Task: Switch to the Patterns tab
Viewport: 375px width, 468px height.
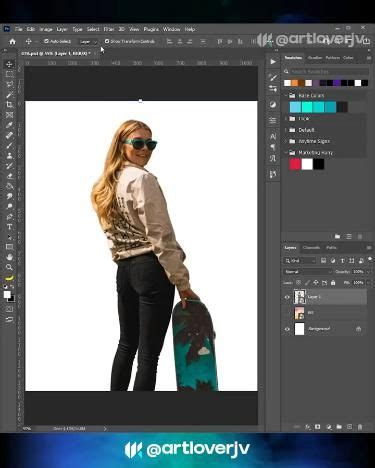Action: pos(332,58)
